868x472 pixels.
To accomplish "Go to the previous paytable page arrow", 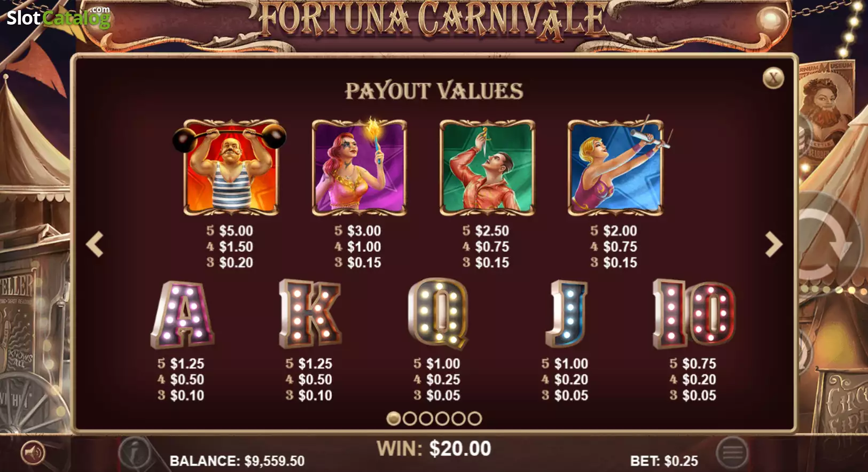I will click(95, 244).
